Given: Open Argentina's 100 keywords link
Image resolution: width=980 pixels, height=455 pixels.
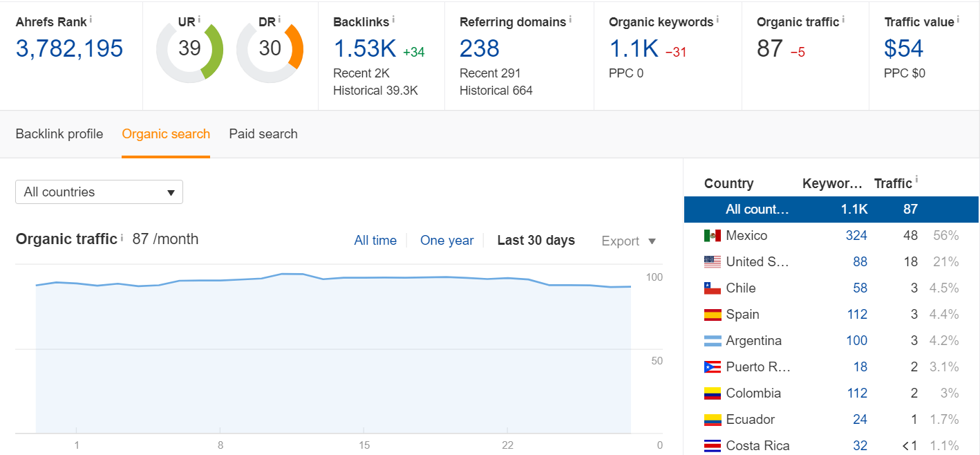Looking at the screenshot, I should pyautogui.click(x=856, y=341).
